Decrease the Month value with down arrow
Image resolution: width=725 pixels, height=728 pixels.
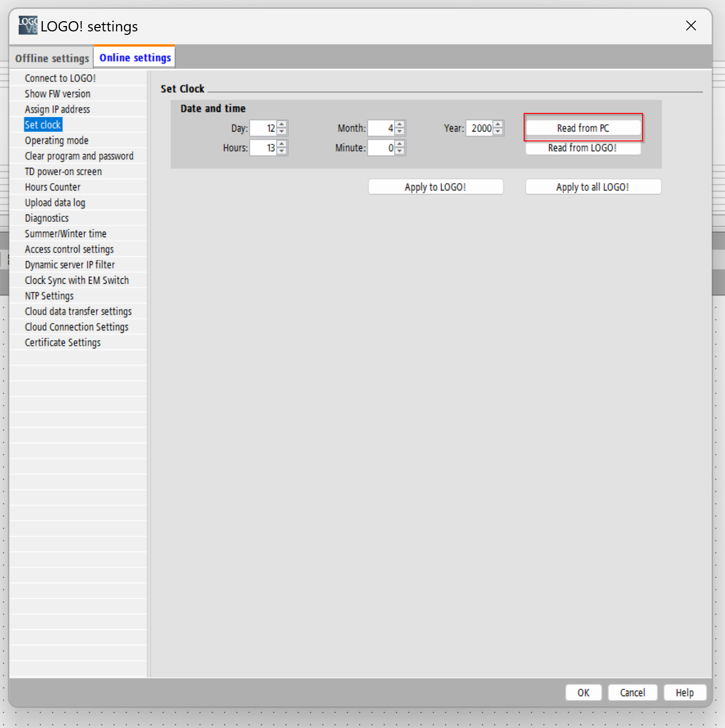pyautogui.click(x=400, y=132)
